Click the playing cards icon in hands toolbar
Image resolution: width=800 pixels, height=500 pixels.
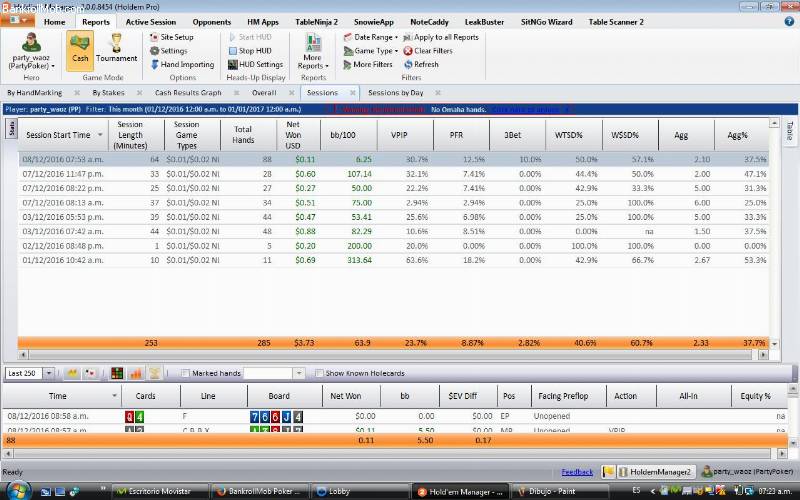(91, 373)
